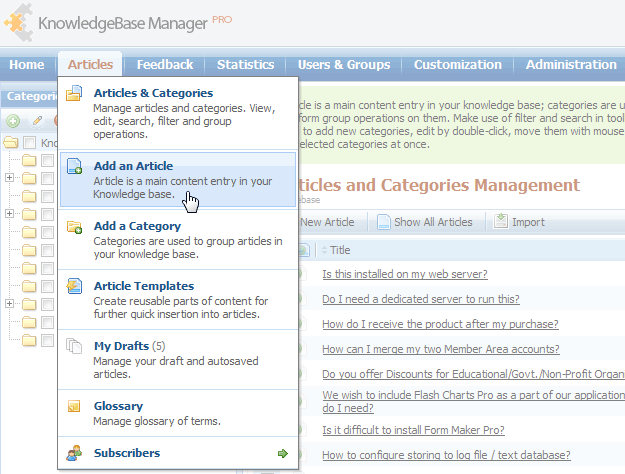Click the Add an Article page icon

75,166
